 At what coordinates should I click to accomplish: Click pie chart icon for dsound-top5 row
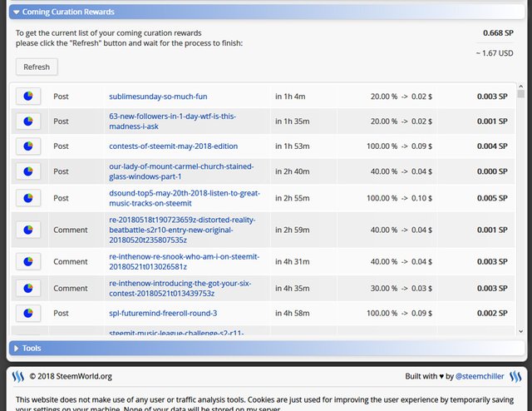click(28, 198)
